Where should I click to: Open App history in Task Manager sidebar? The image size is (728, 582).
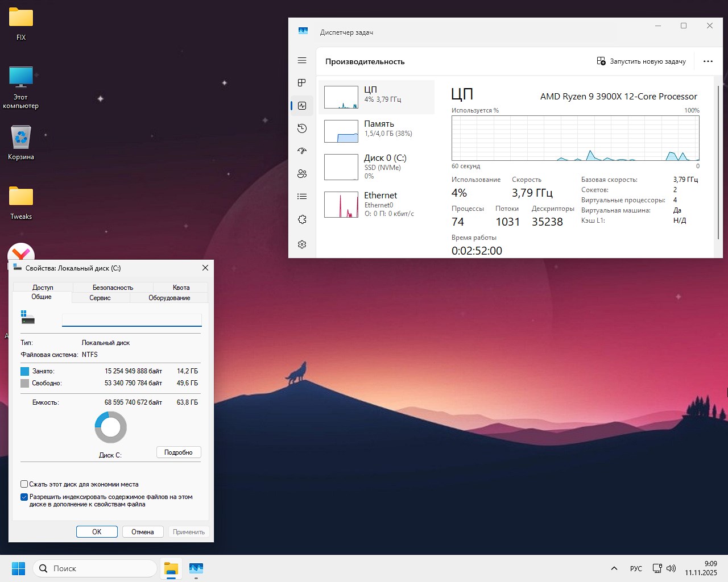[x=302, y=128]
